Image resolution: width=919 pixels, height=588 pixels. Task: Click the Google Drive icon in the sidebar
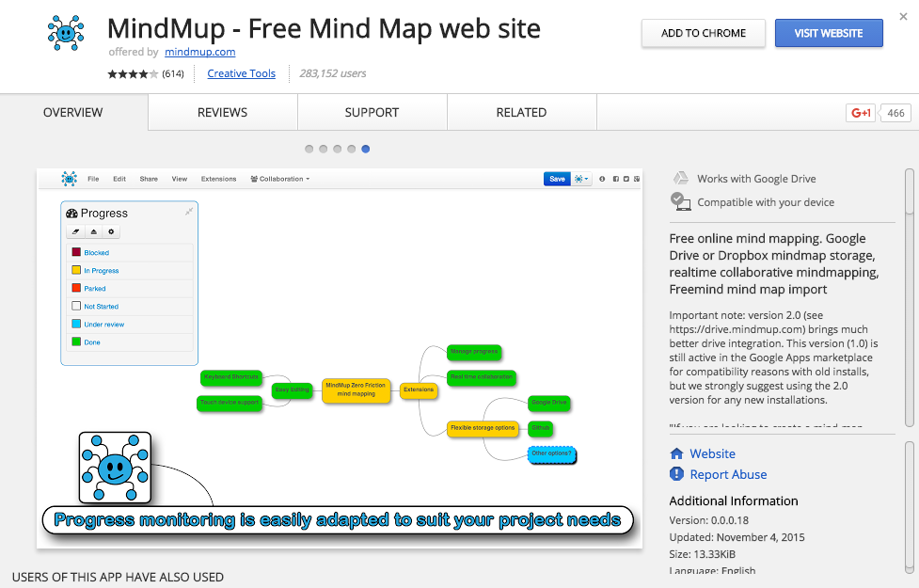680,178
